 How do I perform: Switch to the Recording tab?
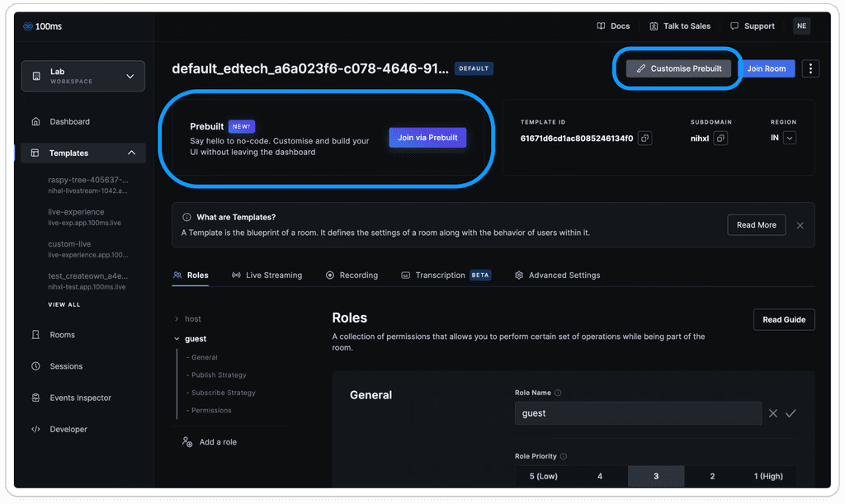352,276
